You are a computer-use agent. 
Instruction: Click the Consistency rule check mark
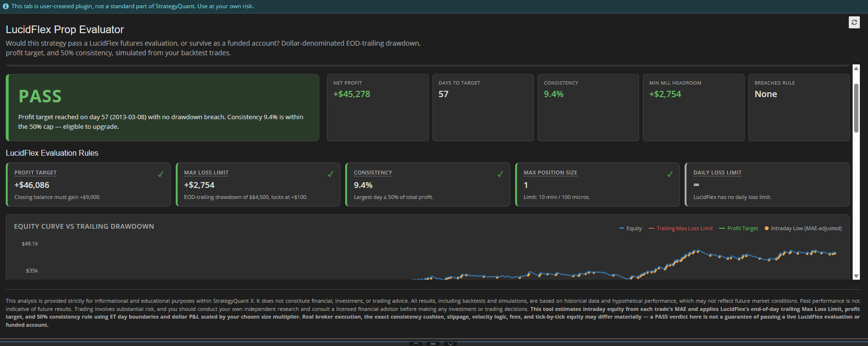(x=500, y=174)
